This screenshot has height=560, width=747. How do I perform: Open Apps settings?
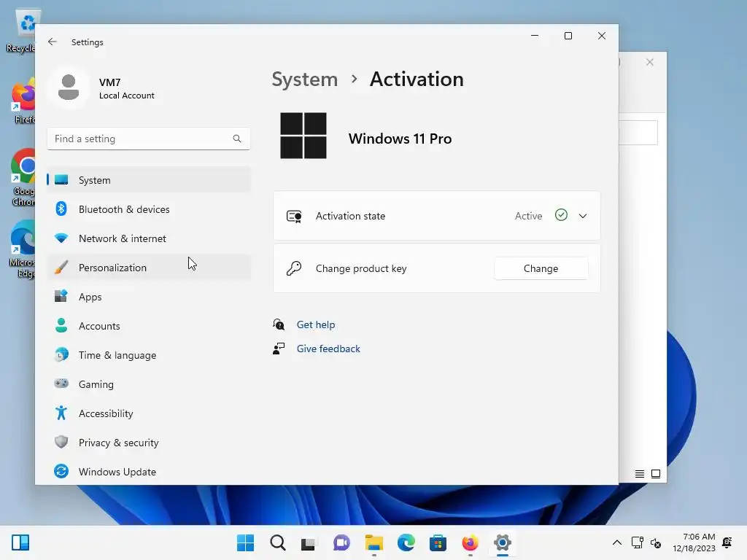pyautogui.click(x=149, y=297)
